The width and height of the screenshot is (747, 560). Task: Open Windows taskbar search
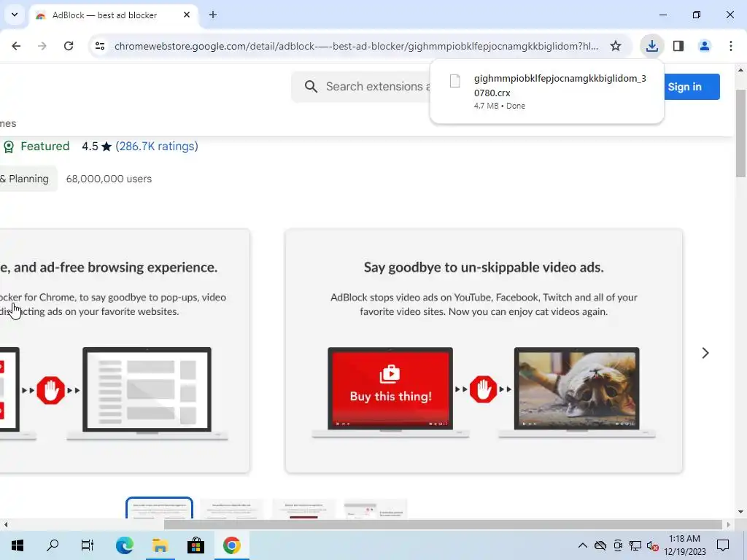click(x=53, y=545)
